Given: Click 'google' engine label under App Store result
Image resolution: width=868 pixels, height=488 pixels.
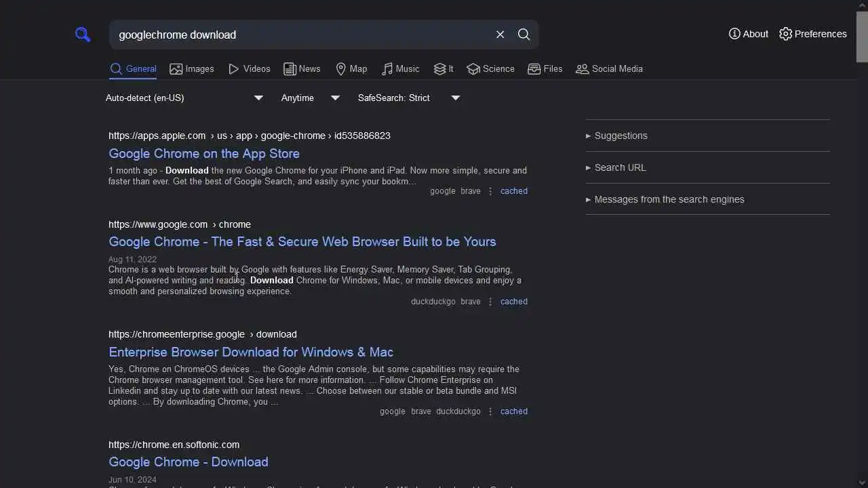Looking at the screenshot, I should 443,191.
